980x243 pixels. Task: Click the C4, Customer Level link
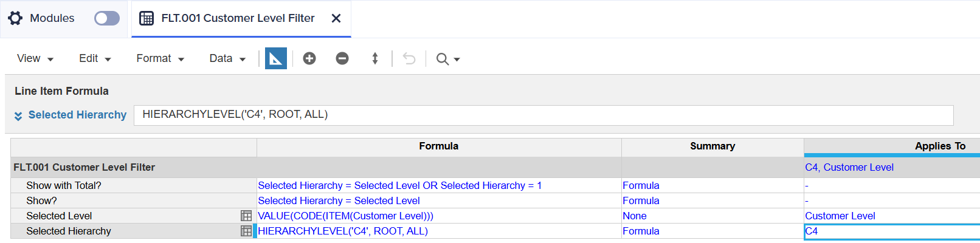tap(849, 167)
